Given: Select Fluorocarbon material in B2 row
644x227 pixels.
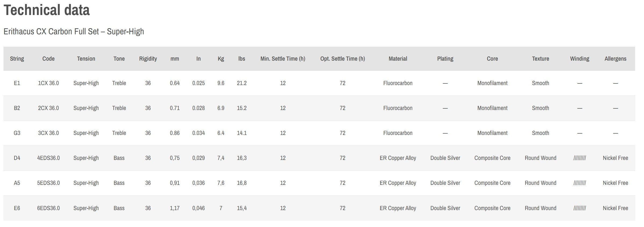Looking at the screenshot, I should pos(398,108).
